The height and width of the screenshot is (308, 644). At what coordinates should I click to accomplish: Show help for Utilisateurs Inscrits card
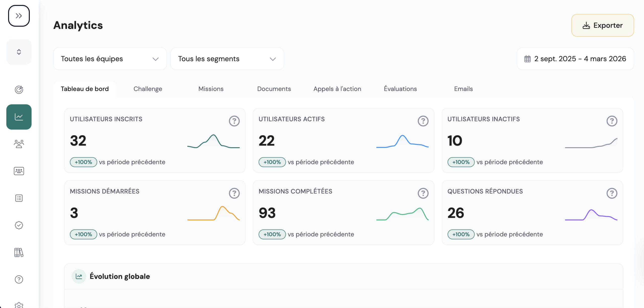coord(234,121)
